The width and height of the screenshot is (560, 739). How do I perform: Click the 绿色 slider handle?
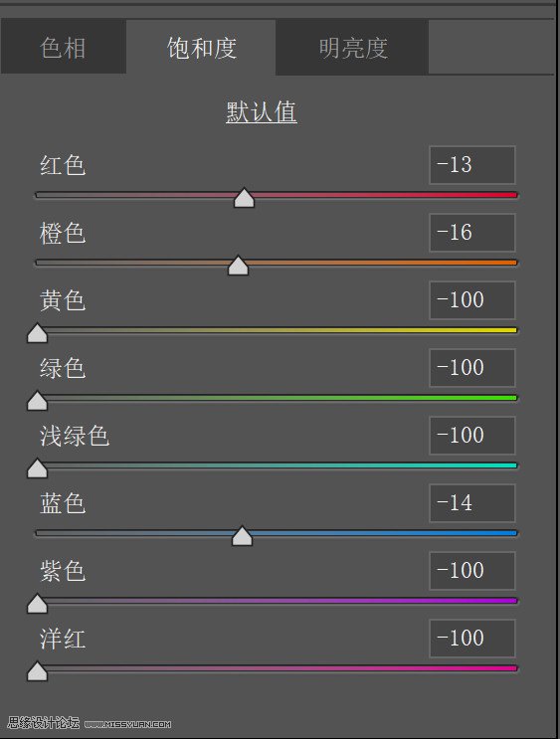(x=37, y=401)
